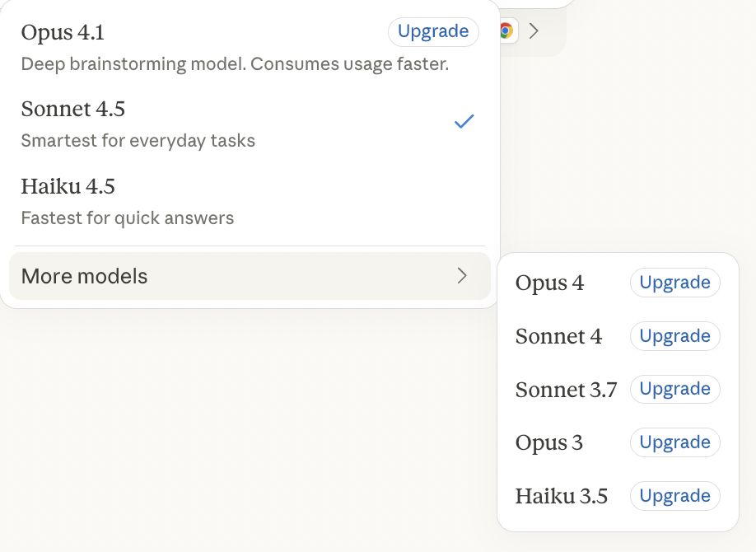Click the Chrome browser icon
This screenshot has height=552, width=756.
click(x=506, y=31)
